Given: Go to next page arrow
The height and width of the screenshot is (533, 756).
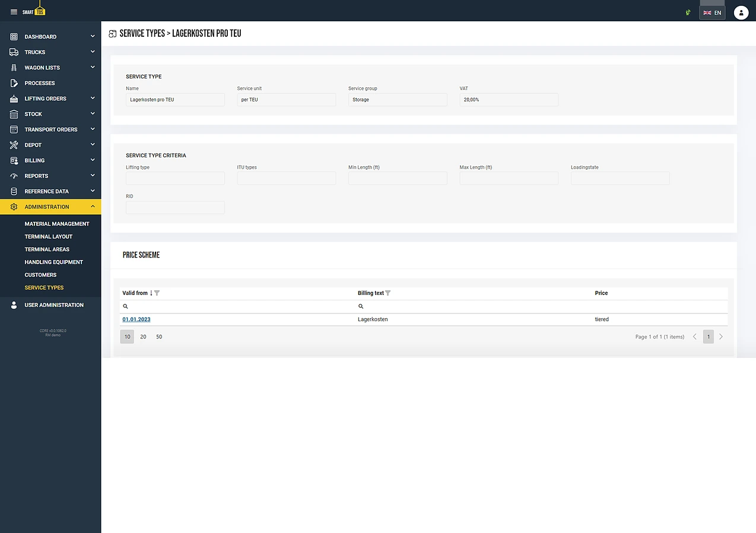Looking at the screenshot, I should [721, 337].
